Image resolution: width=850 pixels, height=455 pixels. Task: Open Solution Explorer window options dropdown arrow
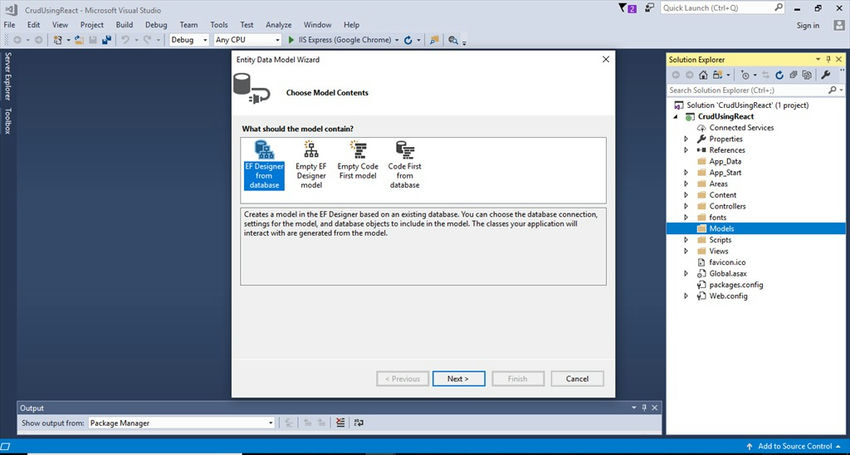[x=819, y=59]
